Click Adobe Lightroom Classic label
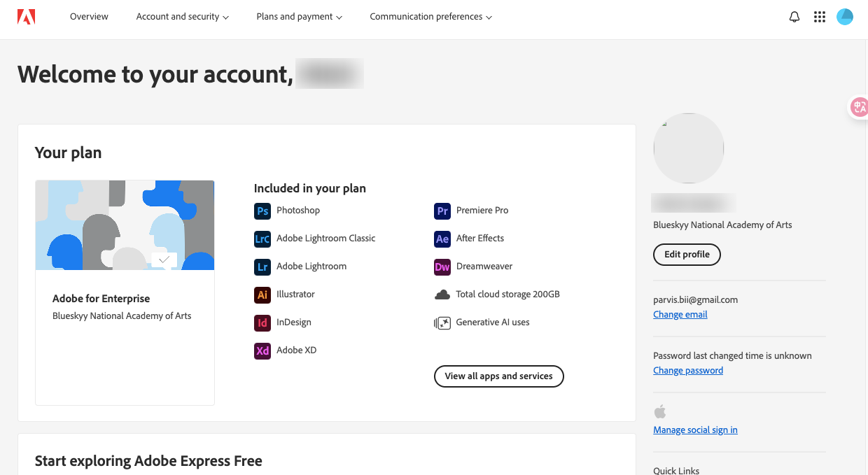 (326, 239)
